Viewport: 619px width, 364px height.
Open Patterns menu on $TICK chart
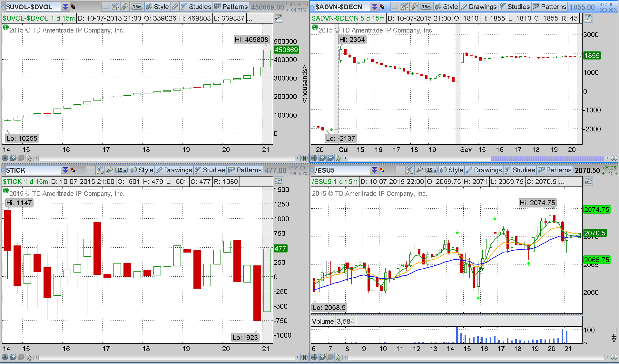click(x=245, y=170)
